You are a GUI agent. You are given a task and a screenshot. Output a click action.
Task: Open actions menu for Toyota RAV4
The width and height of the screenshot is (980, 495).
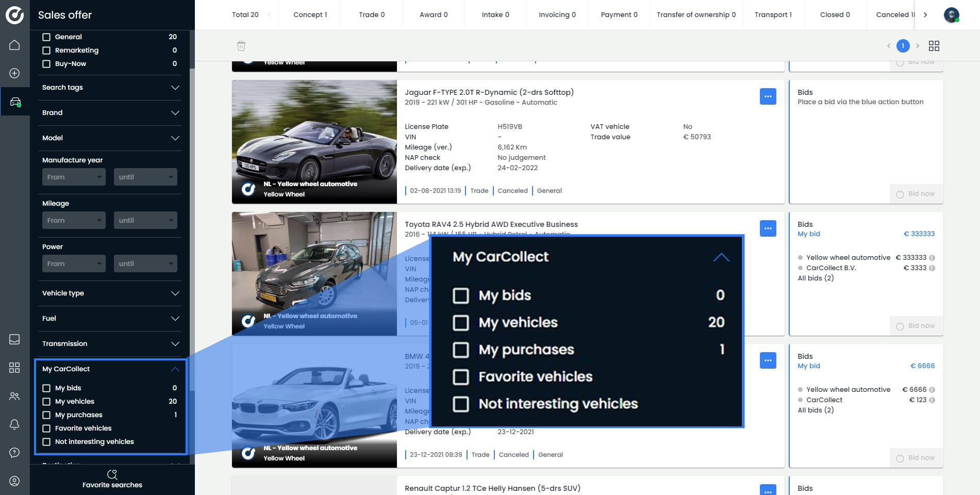[768, 228]
